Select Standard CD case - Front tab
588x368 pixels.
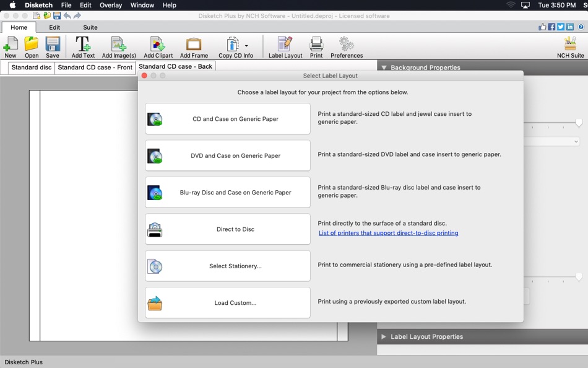pos(95,68)
